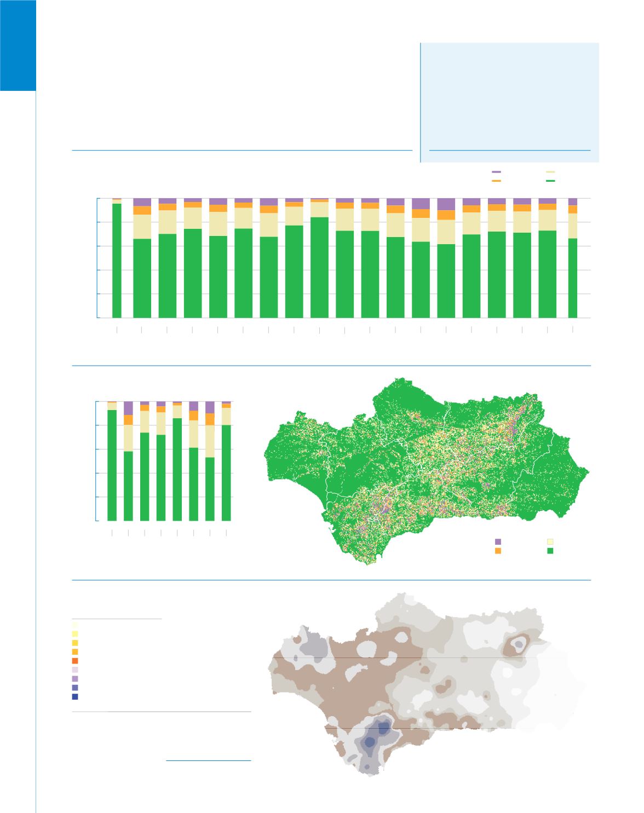This screenshot has width=644, height=813.
Task: Click the blue page tab at top-left corner
Action: tap(18, 45)
